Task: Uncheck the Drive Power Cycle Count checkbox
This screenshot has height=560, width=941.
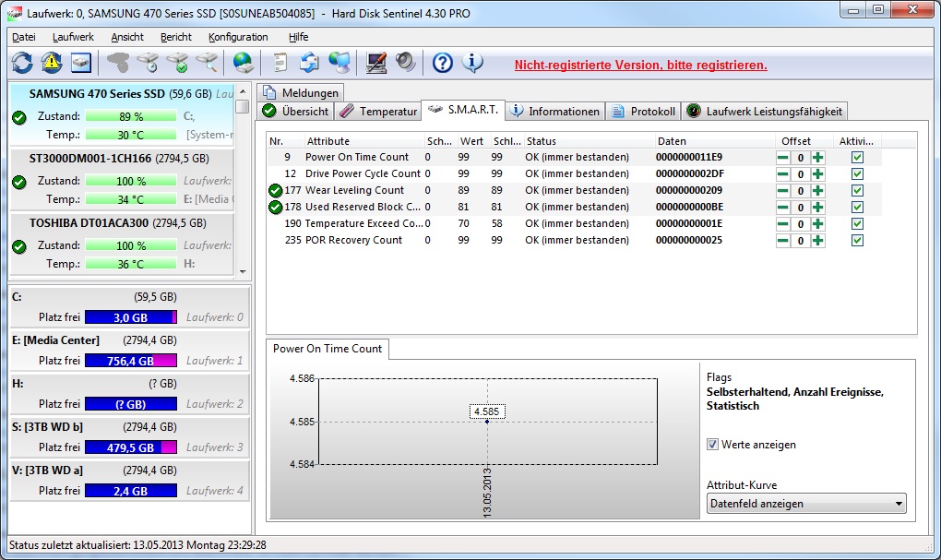Action: click(x=857, y=174)
